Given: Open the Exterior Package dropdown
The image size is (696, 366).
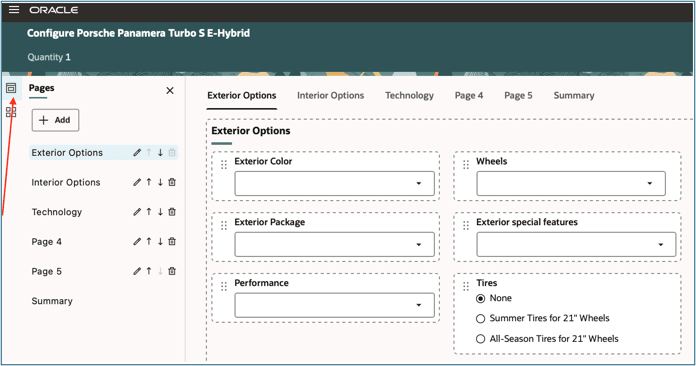Looking at the screenshot, I should [x=334, y=244].
